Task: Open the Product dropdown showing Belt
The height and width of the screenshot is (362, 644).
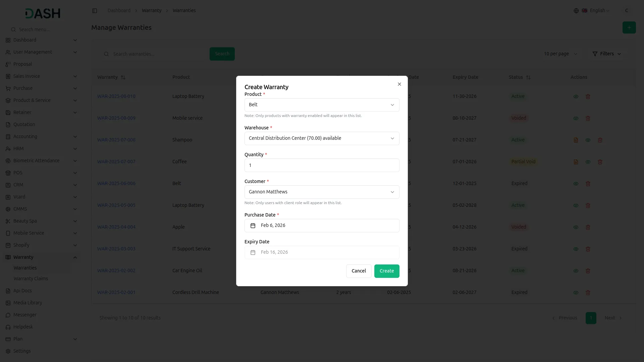Action: point(321,105)
